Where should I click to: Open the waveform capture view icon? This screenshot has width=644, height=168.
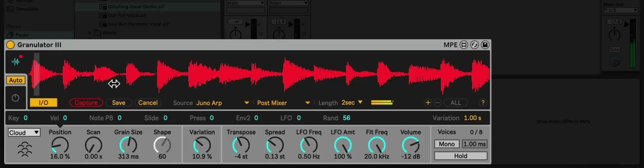(16, 61)
